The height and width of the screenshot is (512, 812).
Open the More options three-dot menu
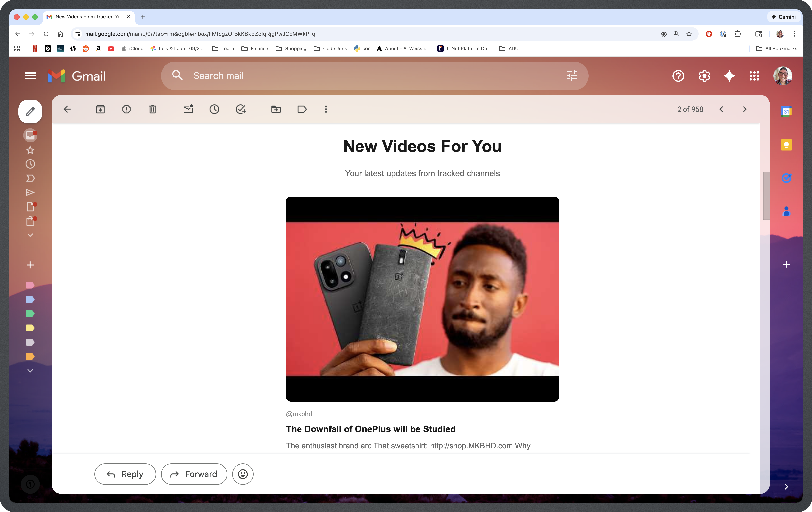click(x=326, y=109)
